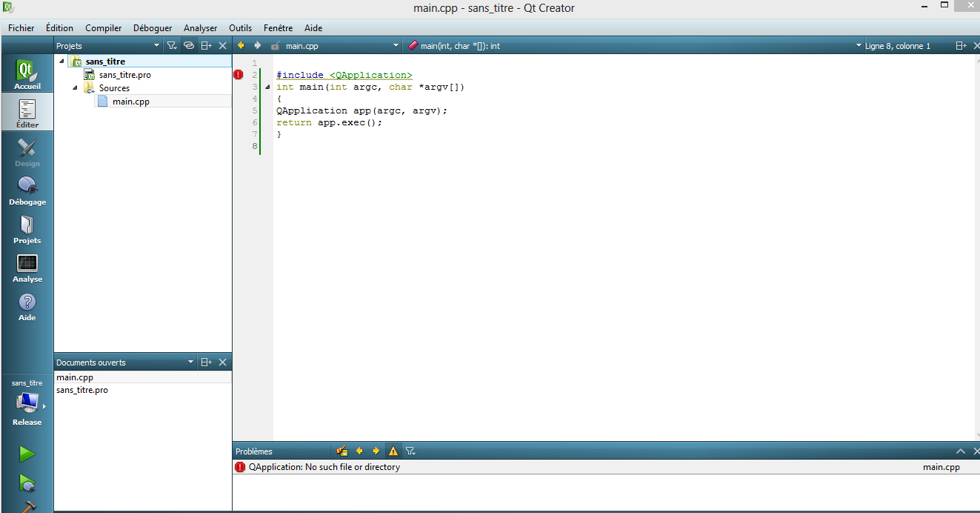Build the project with hammer icon
Viewport: 980px width, 513px height.
pos(27,507)
